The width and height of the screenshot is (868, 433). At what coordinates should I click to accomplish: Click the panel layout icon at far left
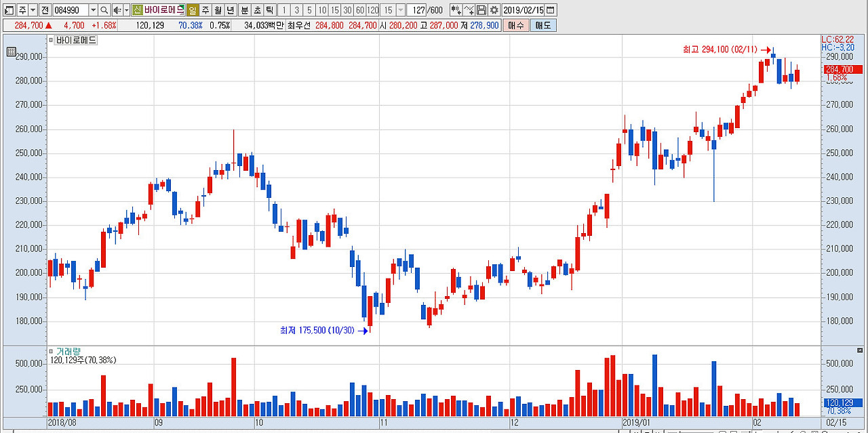coord(9,10)
